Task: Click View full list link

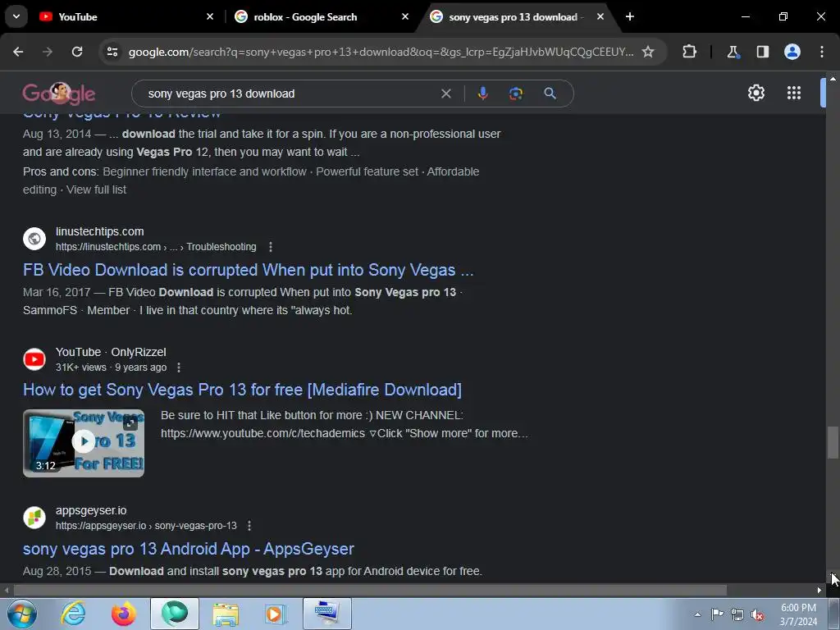Action: 97,189
